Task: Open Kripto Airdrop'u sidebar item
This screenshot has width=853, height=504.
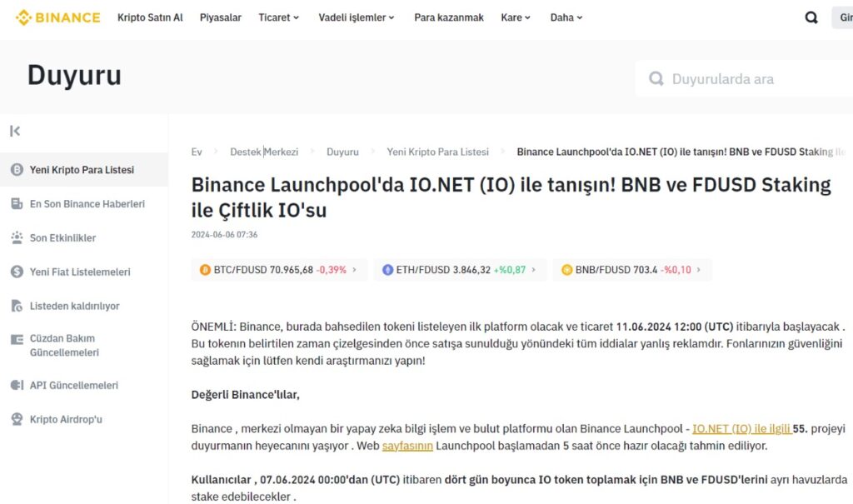Action: tap(84, 419)
